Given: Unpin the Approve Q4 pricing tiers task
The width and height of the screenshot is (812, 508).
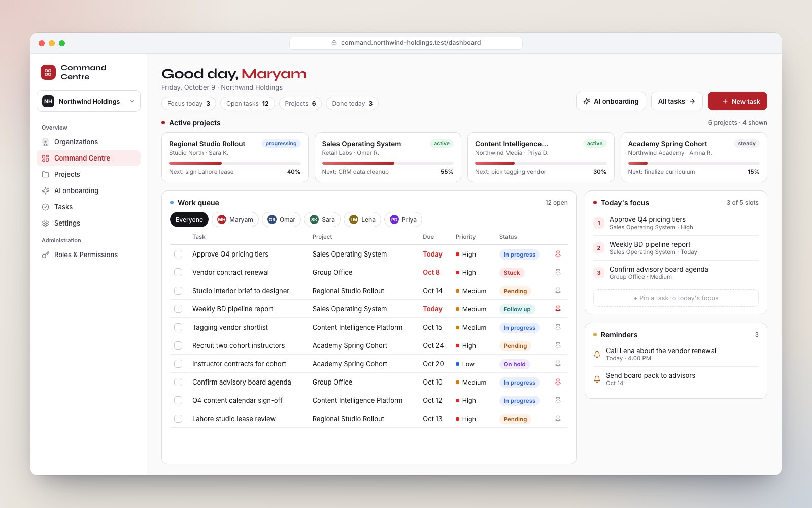Looking at the screenshot, I should pos(558,254).
